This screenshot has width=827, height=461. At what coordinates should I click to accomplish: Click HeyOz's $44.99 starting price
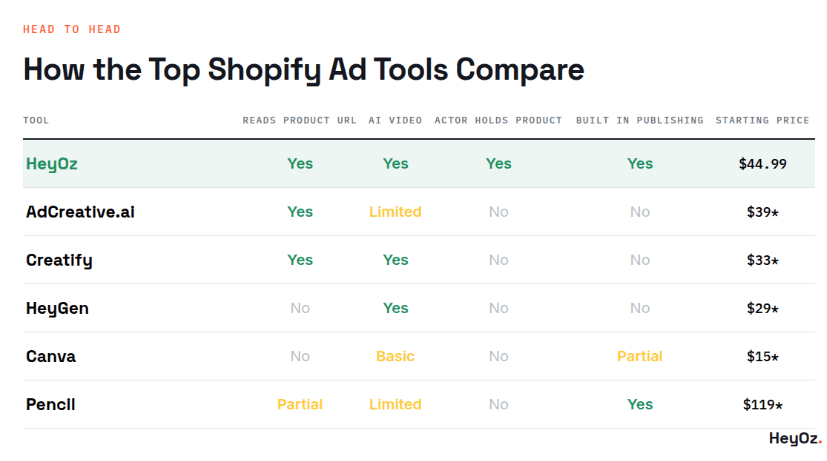[x=762, y=164]
